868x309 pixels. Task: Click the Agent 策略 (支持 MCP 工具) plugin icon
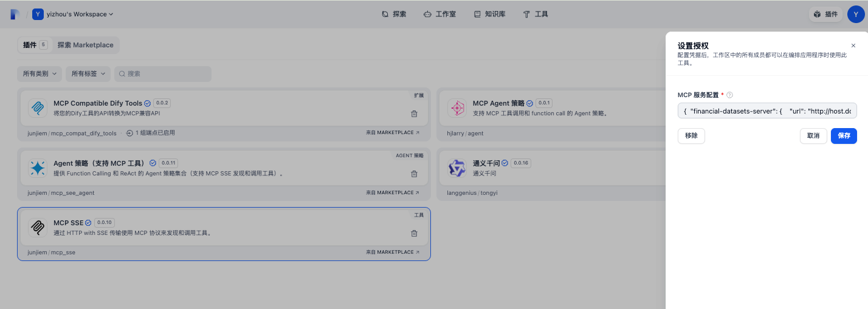(38, 168)
